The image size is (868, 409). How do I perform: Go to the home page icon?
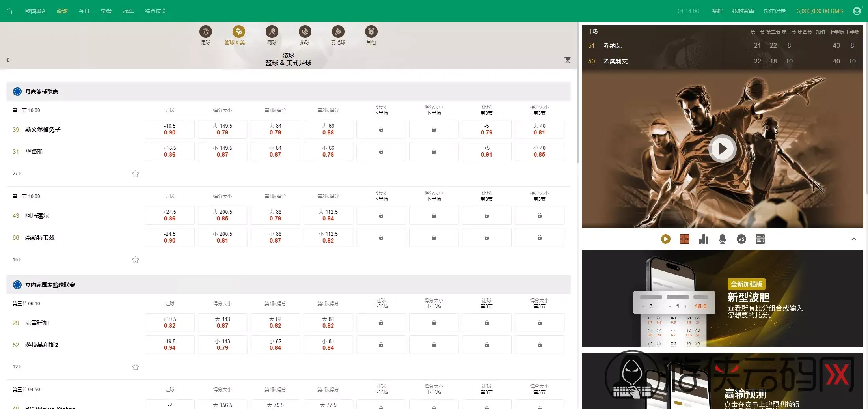pyautogui.click(x=9, y=11)
